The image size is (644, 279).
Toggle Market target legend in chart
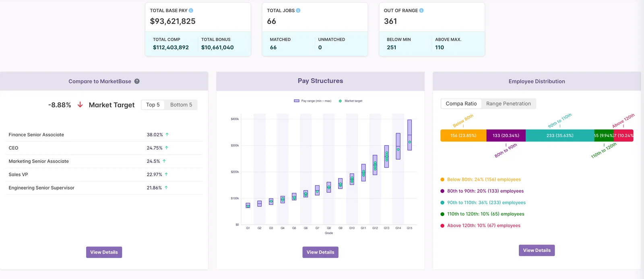tap(351, 101)
